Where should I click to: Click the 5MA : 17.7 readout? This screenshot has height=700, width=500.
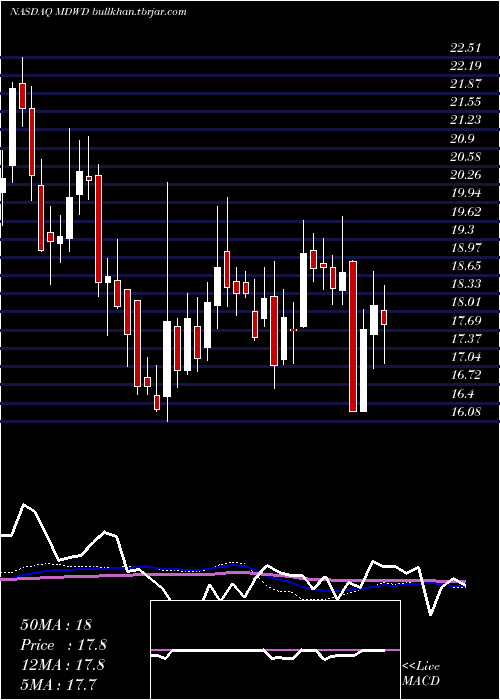click(x=58, y=684)
